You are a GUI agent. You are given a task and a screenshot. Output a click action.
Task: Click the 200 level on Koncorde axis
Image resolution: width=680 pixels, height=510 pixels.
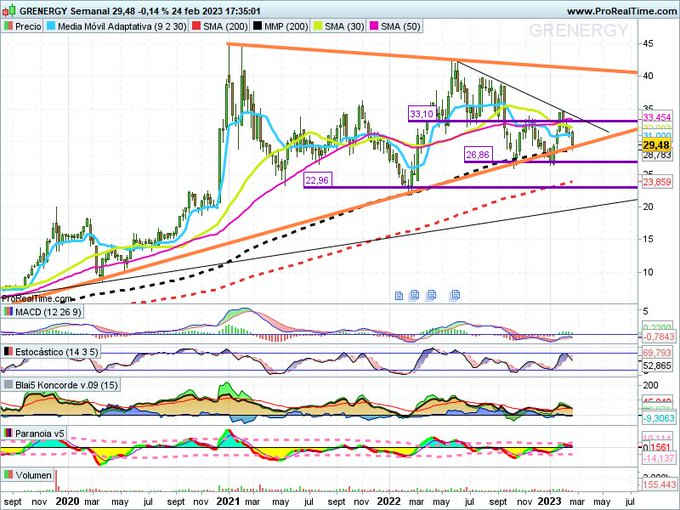click(651, 385)
